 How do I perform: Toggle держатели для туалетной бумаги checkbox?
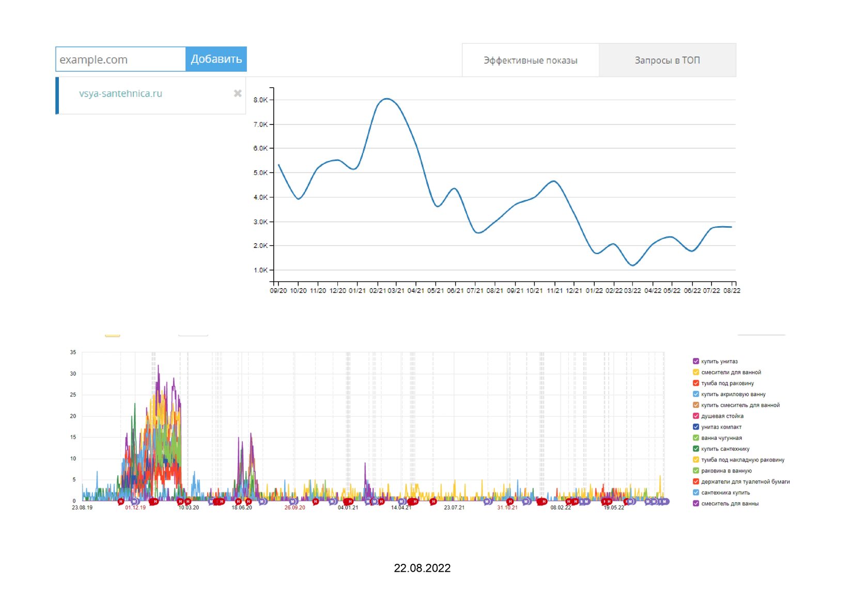click(696, 481)
